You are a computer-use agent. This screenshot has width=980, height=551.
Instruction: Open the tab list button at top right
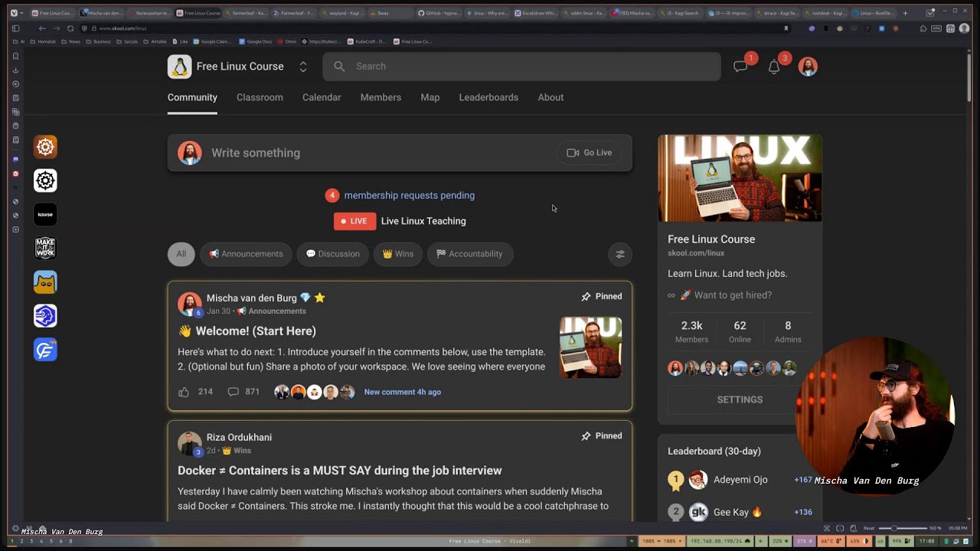[930, 13]
